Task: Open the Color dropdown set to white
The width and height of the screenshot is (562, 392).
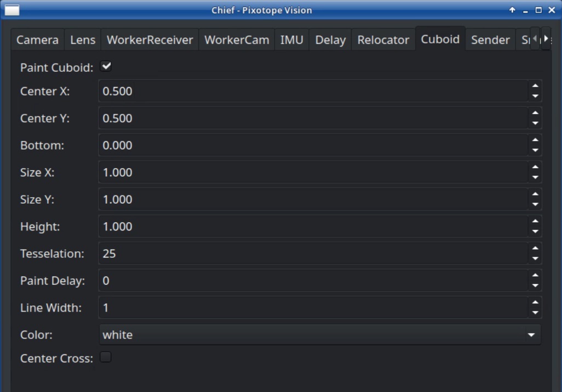Action: pos(319,335)
